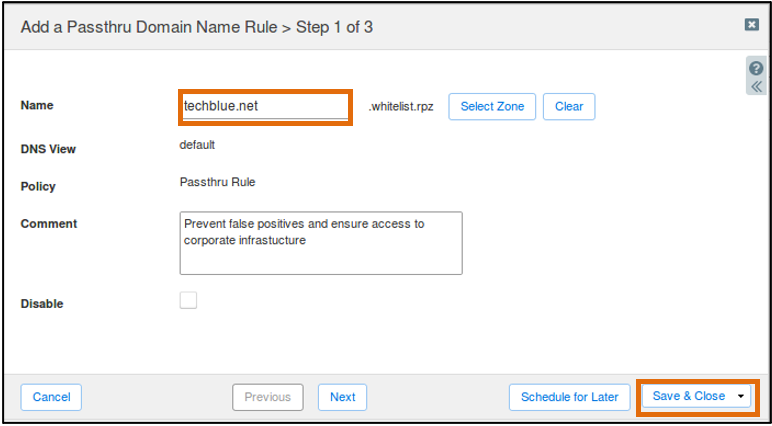The image size is (772, 426).
Task: Open the Save & Close dropdown arrow
Action: pyautogui.click(x=740, y=396)
